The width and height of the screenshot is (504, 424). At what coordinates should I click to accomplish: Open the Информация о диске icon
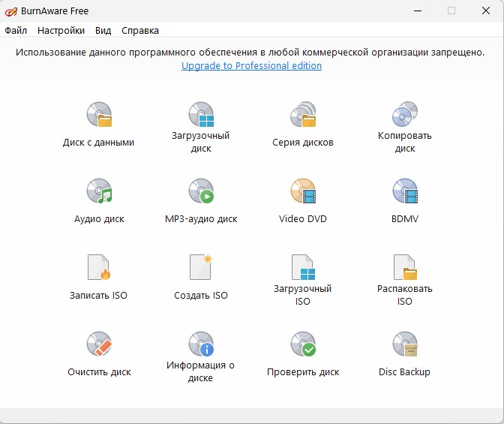click(201, 344)
